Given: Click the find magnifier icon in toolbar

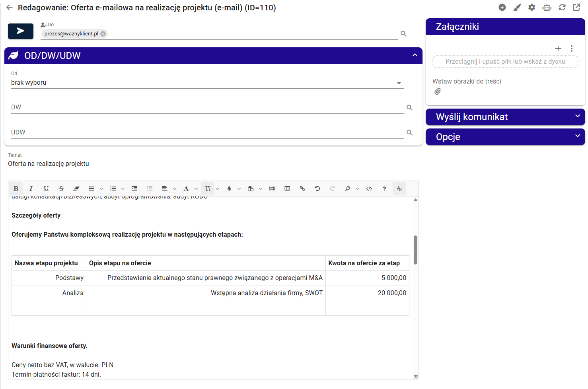Looking at the screenshot, I should click(348, 189).
